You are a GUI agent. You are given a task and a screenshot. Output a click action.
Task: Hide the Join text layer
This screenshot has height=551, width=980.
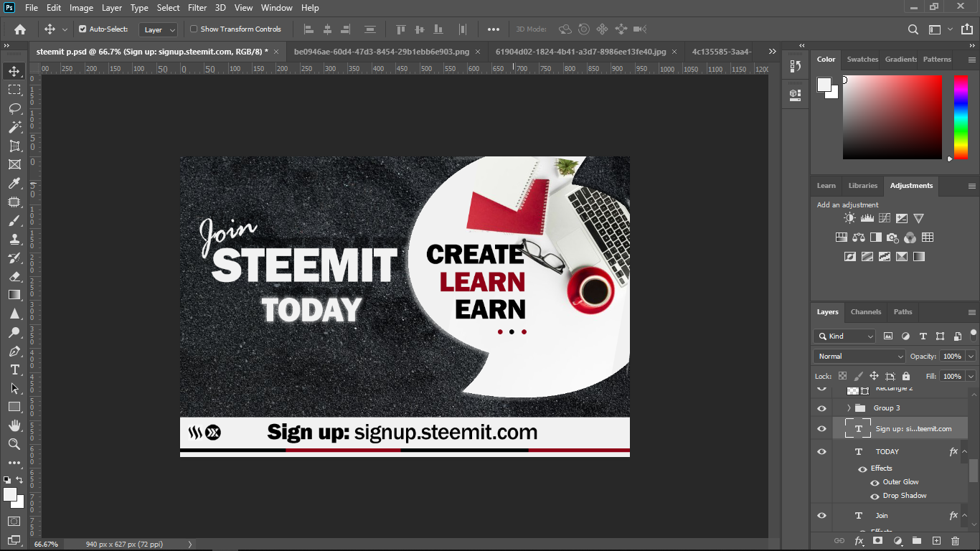[x=821, y=516]
